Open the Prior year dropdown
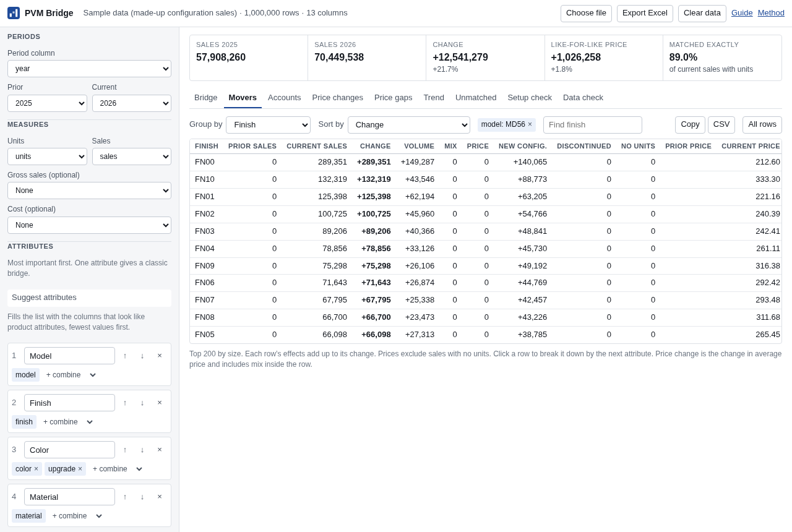Screen dimensions: 792x532 (47, 103)
